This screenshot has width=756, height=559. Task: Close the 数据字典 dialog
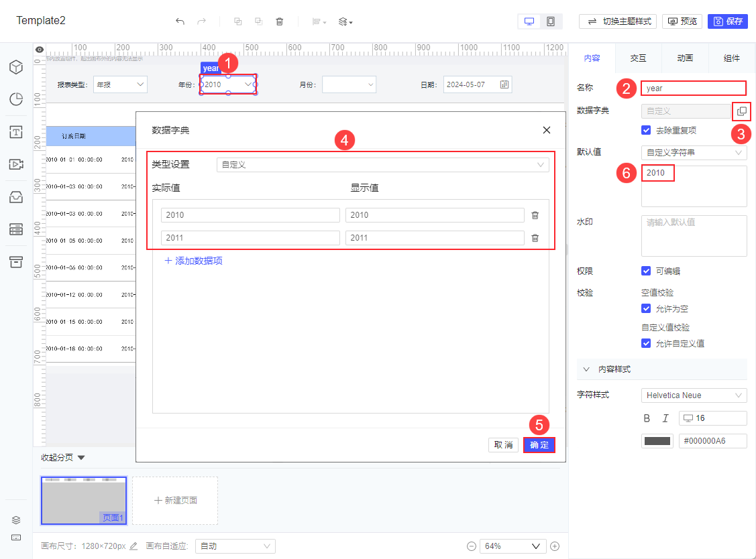[x=546, y=130]
